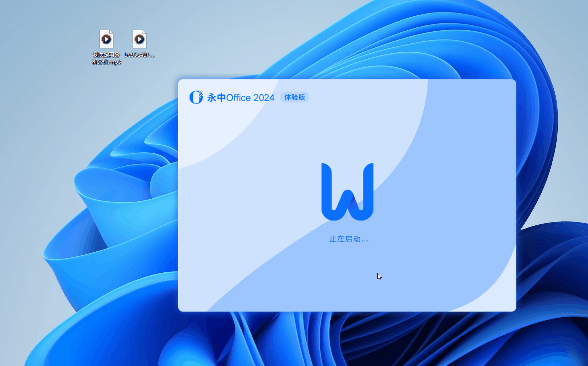Click the 我决定再分析分析.mp3 file name label
This screenshot has width=588, height=366.
106,58
